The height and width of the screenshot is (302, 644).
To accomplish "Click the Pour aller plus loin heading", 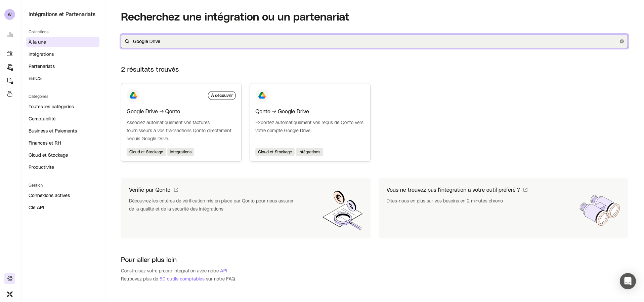I will 149,260.
